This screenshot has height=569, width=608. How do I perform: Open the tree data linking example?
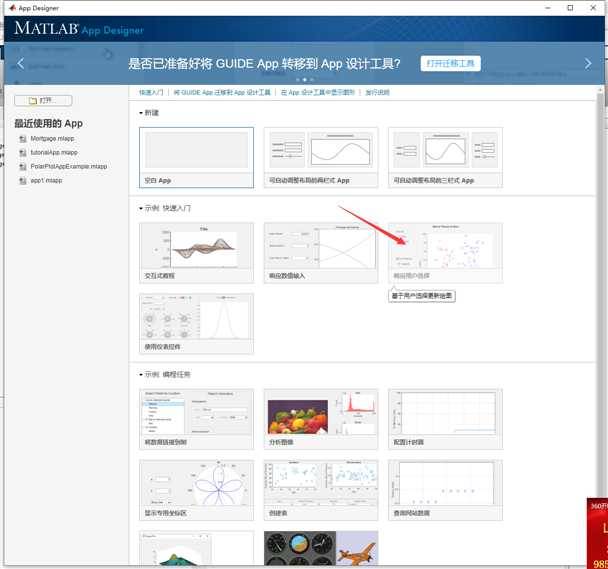pyautogui.click(x=196, y=419)
